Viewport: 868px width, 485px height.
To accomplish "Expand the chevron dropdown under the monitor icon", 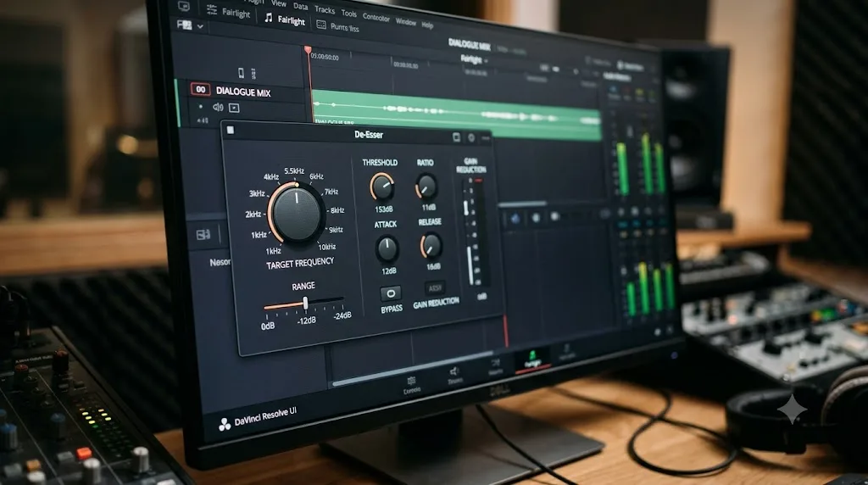I will pyautogui.click(x=200, y=26).
